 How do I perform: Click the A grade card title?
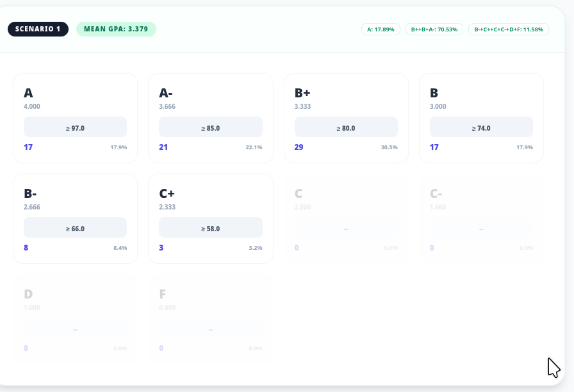click(x=29, y=93)
